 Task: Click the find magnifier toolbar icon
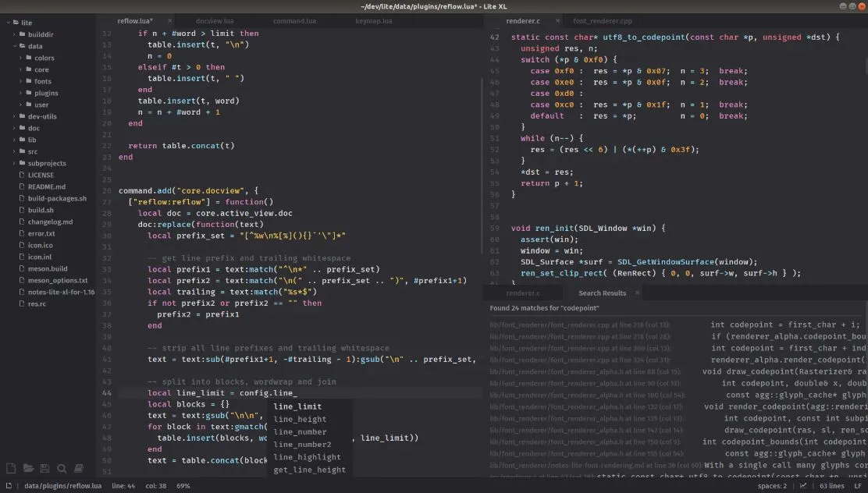[x=62, y=468]
